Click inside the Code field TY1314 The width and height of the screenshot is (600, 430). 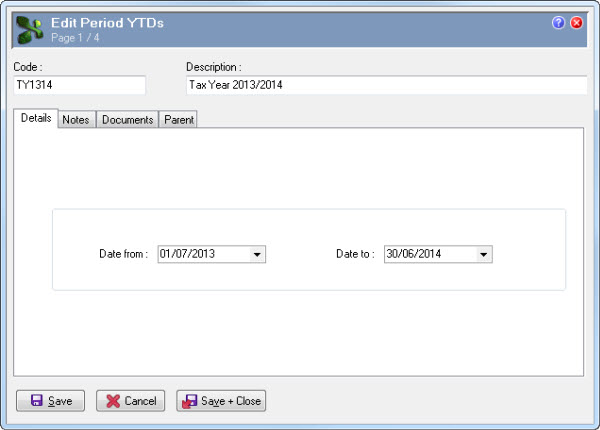click(80, 85)
